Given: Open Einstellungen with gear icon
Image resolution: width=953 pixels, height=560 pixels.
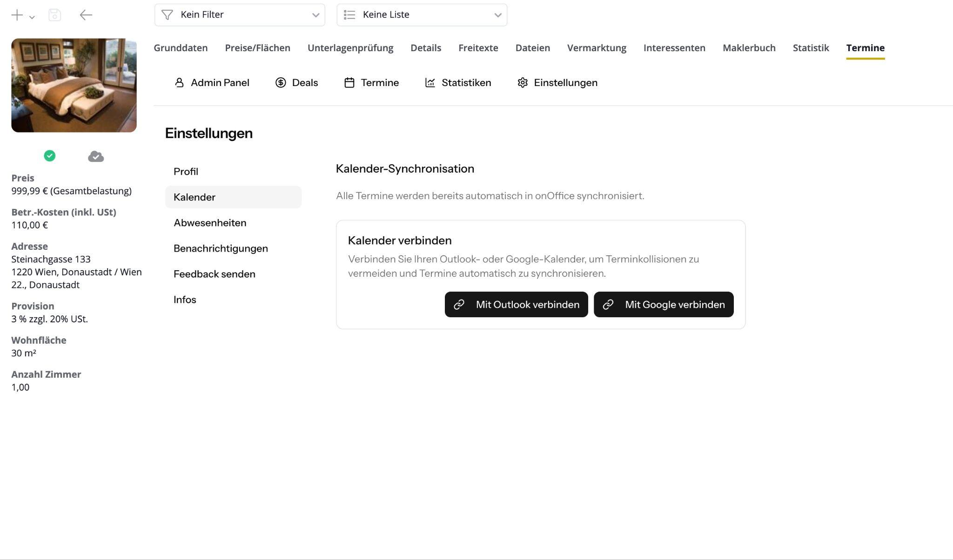Looking at the screenshot, I should [x=557, y=83].
